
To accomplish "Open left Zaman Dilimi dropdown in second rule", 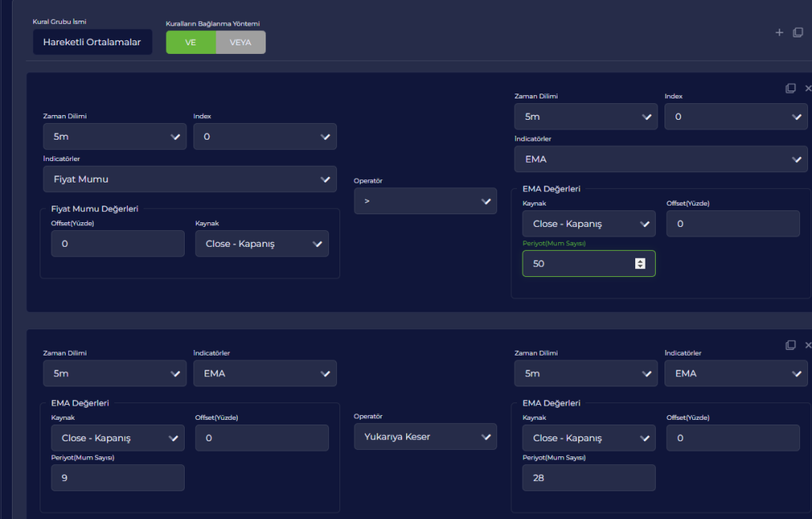I will point(115,373).
